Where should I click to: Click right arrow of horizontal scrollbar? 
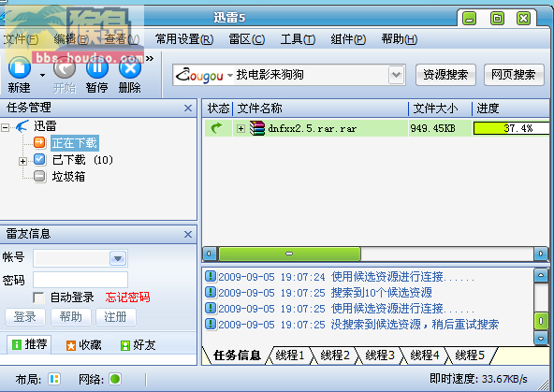pos(541,254)
